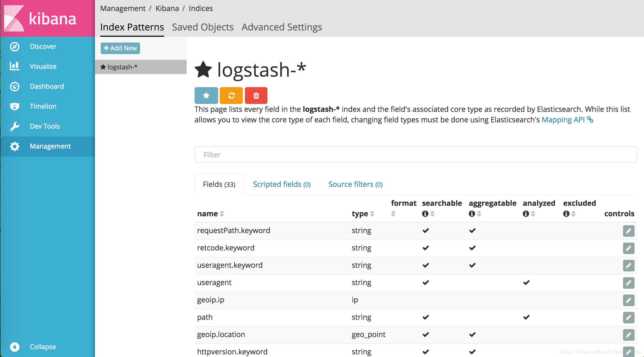
Task: Click ip type cell for geoip.ip
Action: (x=355, y=300)
